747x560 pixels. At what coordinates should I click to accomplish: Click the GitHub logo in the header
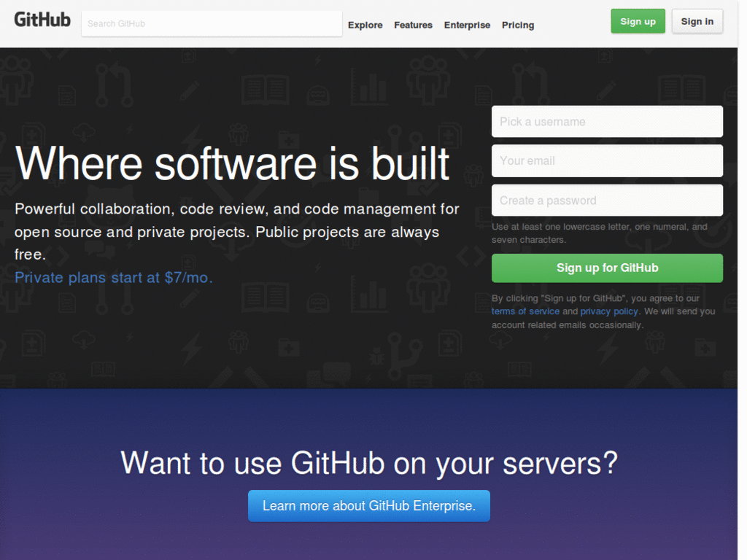pos(42,20)
